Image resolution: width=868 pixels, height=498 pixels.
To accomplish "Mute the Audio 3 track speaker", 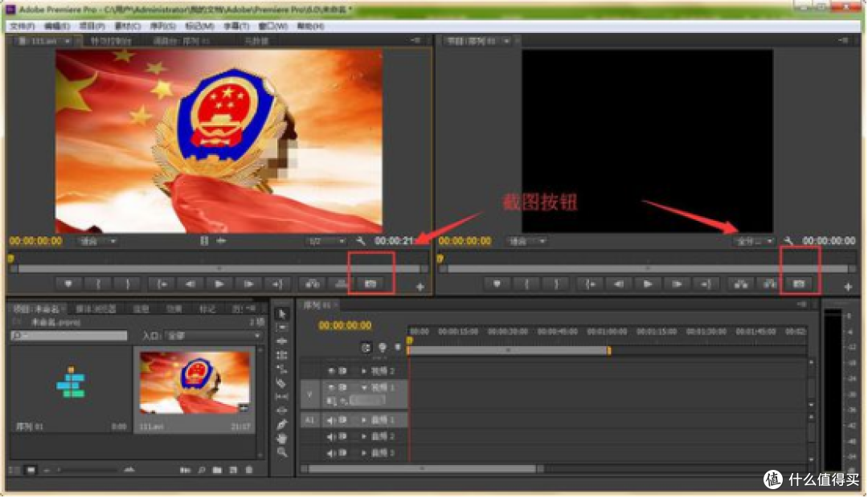I will click(x=331, y=453).
